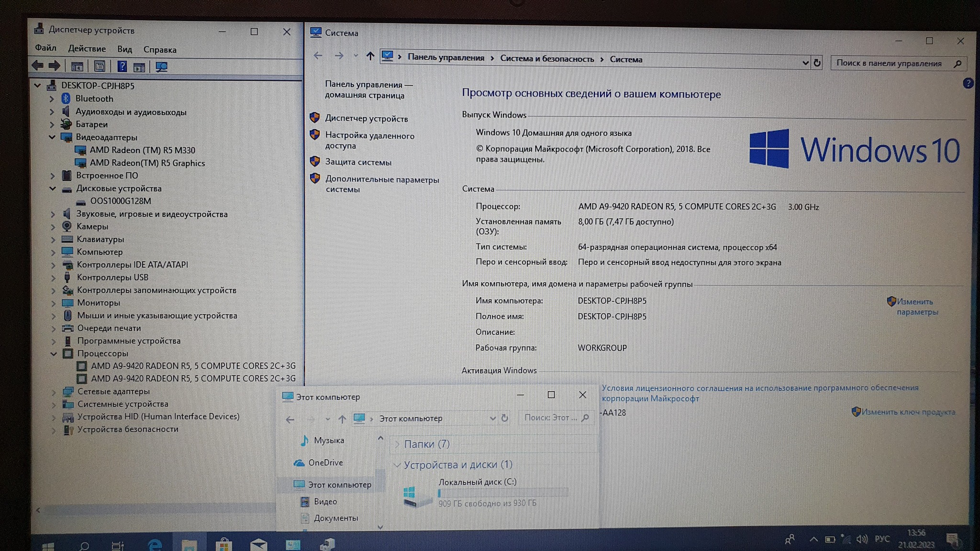The width and height of the screenshot is (980, 551).
Task: Open Защита системы link
Action: [358, 162]
